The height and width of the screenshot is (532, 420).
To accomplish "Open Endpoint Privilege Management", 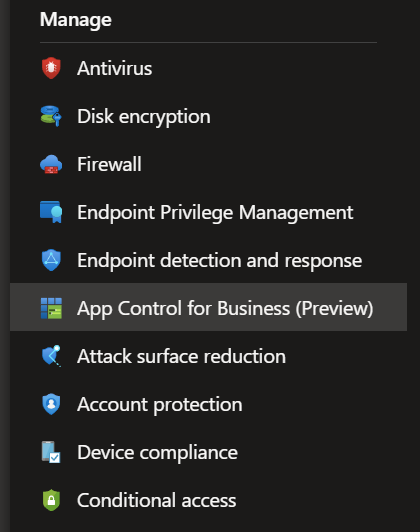I will 215,212.
